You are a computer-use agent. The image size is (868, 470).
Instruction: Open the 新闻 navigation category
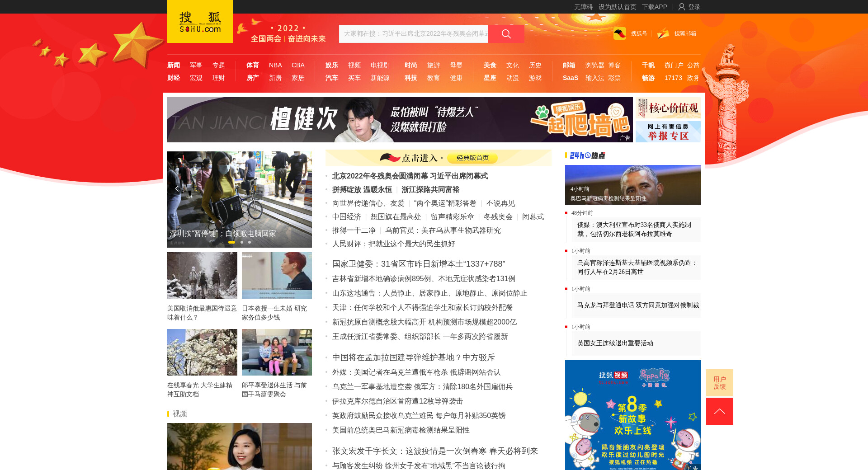(174, 65)
